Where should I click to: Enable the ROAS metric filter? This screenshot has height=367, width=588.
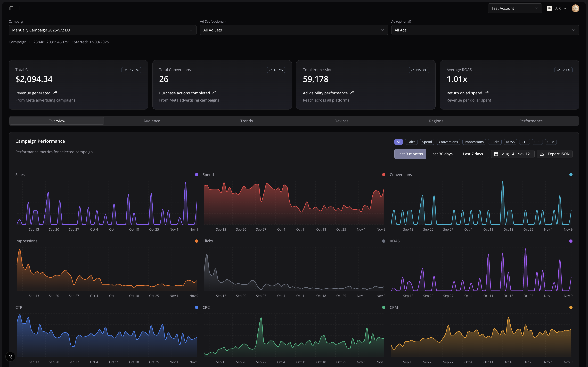(510, 142)
